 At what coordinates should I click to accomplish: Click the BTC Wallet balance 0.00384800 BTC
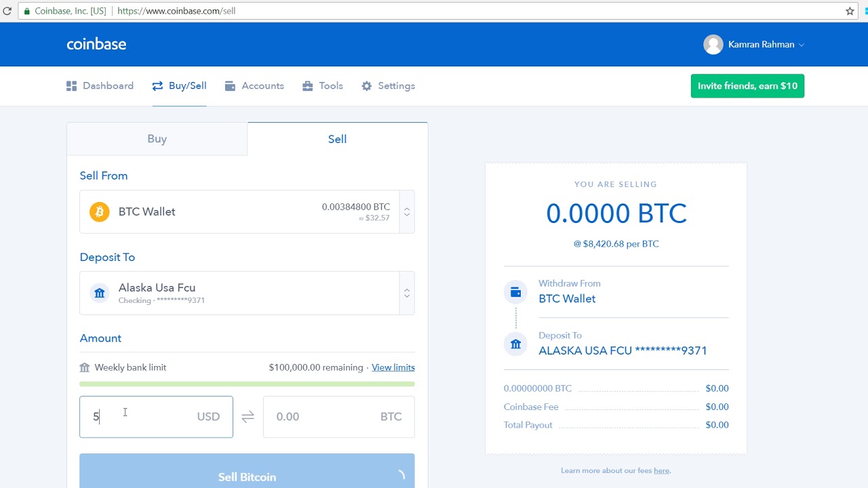356,207
